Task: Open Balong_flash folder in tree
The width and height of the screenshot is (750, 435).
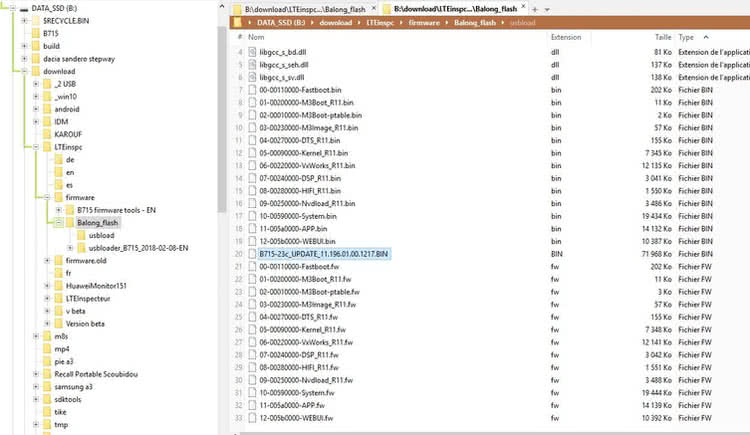Action: click(97, 223)
